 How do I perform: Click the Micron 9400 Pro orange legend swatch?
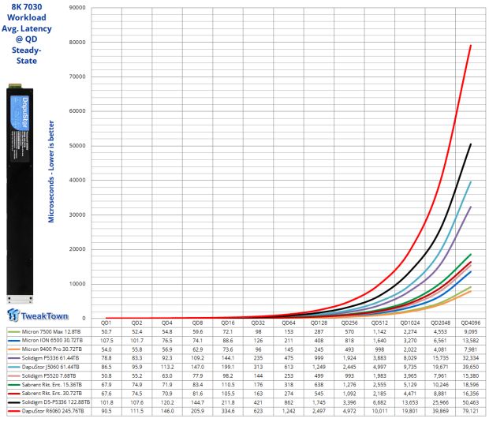(13, 349)
